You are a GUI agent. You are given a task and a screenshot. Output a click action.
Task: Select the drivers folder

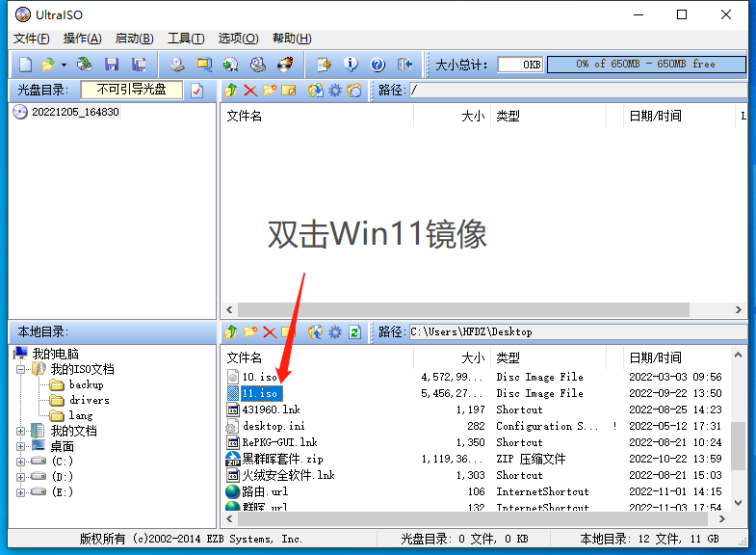[90, 400]
